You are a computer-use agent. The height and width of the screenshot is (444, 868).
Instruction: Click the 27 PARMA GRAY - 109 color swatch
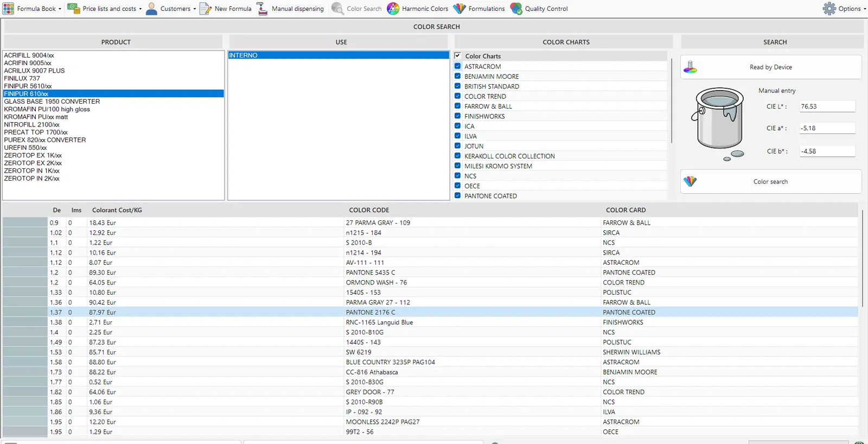[25, 223]
